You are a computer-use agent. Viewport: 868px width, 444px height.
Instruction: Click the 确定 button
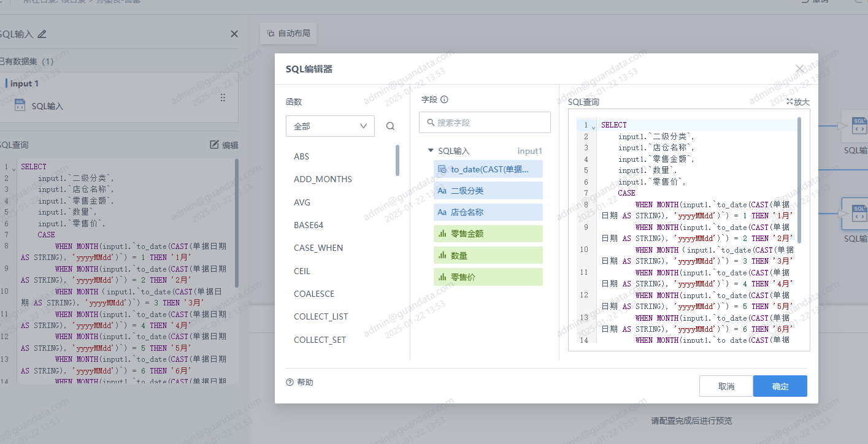pyautogui.click(x=780, y=386)
